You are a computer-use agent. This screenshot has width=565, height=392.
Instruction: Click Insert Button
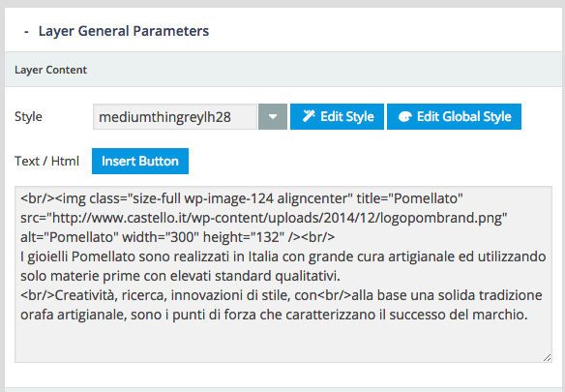pyautogui.click(x=140, y=162)
